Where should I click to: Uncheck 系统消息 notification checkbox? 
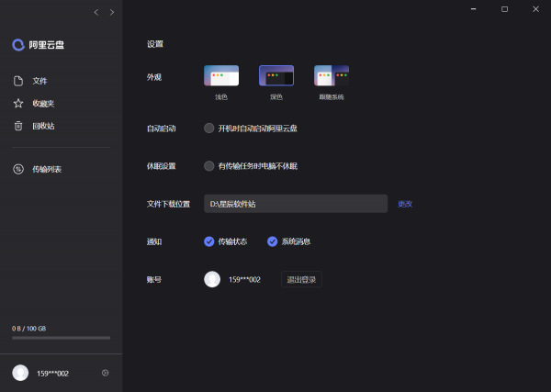[273, 241]
